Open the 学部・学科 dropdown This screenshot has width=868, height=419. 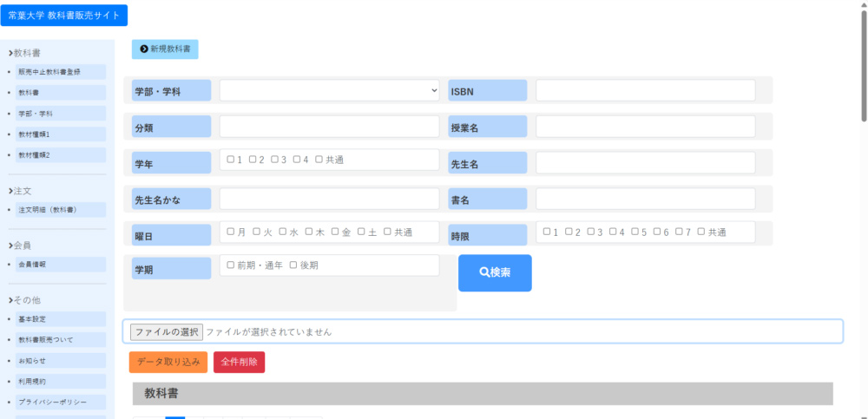(329, 90)
